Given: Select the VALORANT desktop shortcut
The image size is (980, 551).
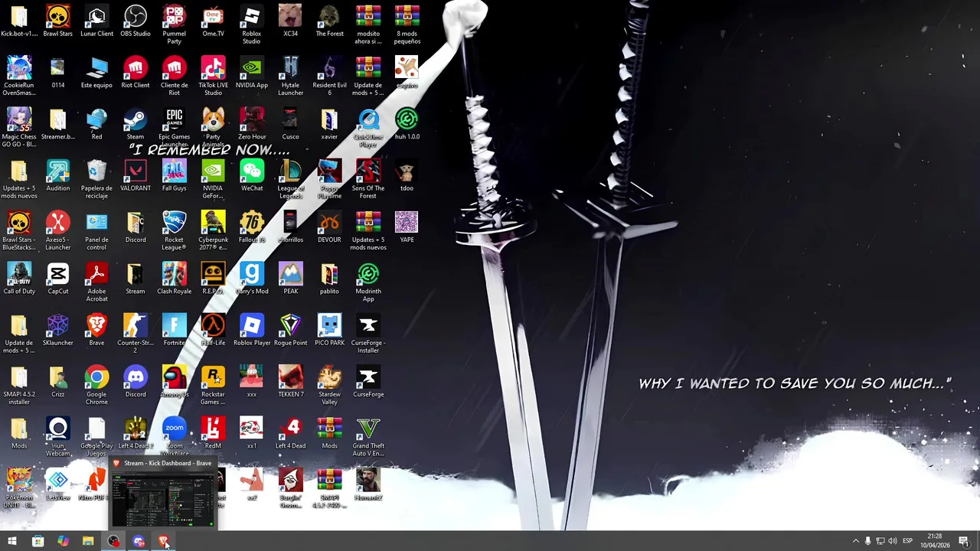Looking at the screenshot, I should (136, 175).
